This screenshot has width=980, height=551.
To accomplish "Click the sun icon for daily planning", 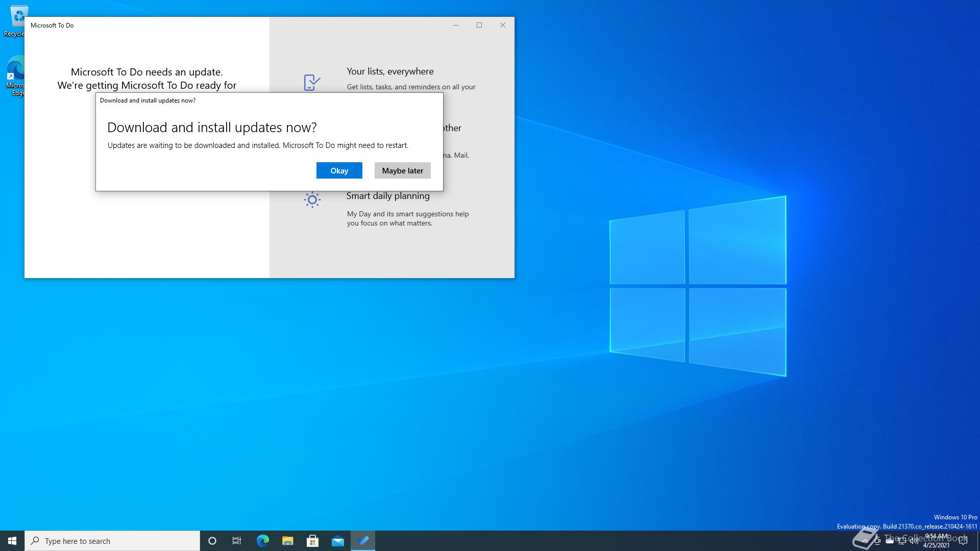I will pyautogui.click(x=312, y=199).
